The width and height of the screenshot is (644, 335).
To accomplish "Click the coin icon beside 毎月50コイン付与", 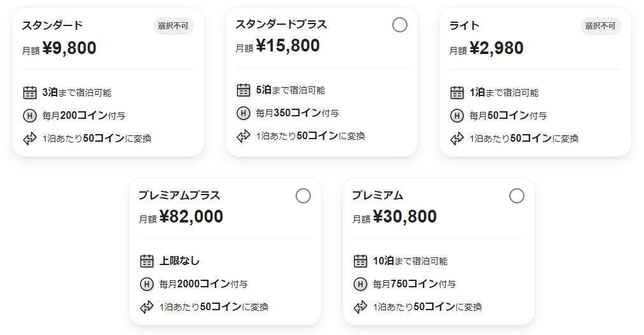I will pos(456,116).
